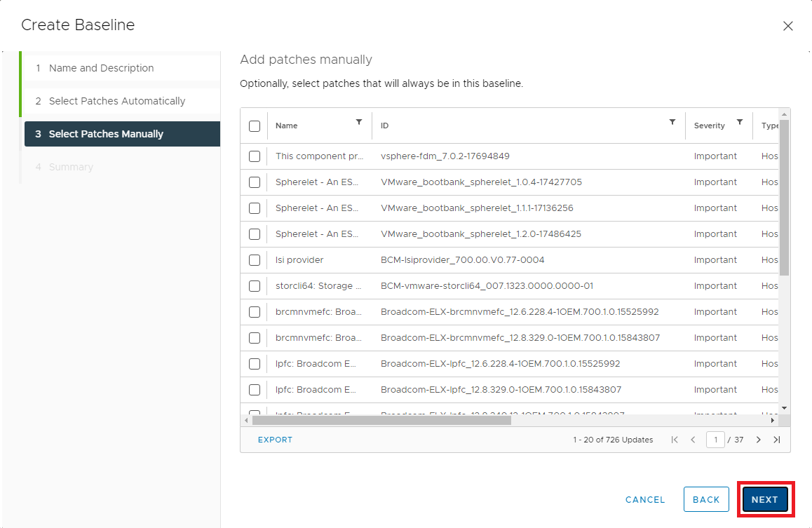Open the Severity column filter

(739, 123)
